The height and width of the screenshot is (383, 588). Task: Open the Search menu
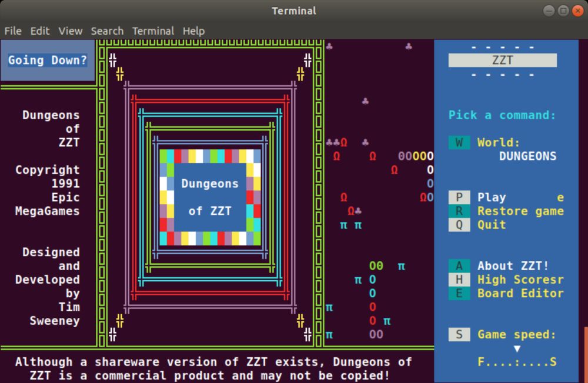pyautogui.click(x=107, y=31)
